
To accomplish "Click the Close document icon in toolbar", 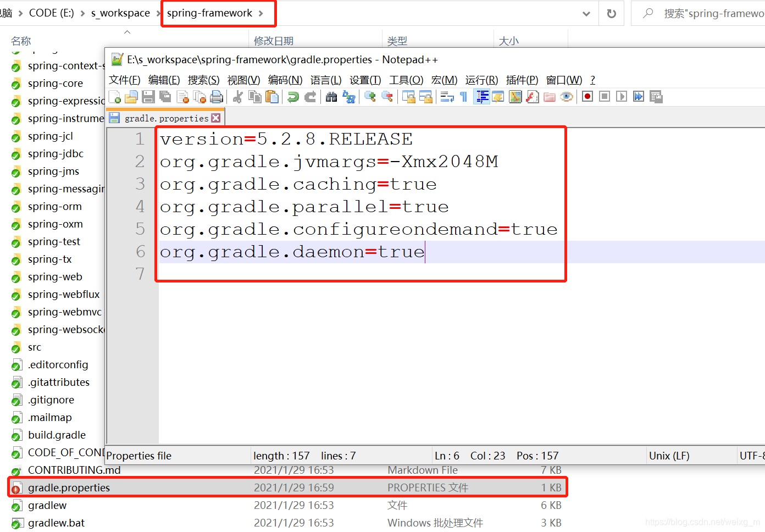I will click(x=182, y=97).
